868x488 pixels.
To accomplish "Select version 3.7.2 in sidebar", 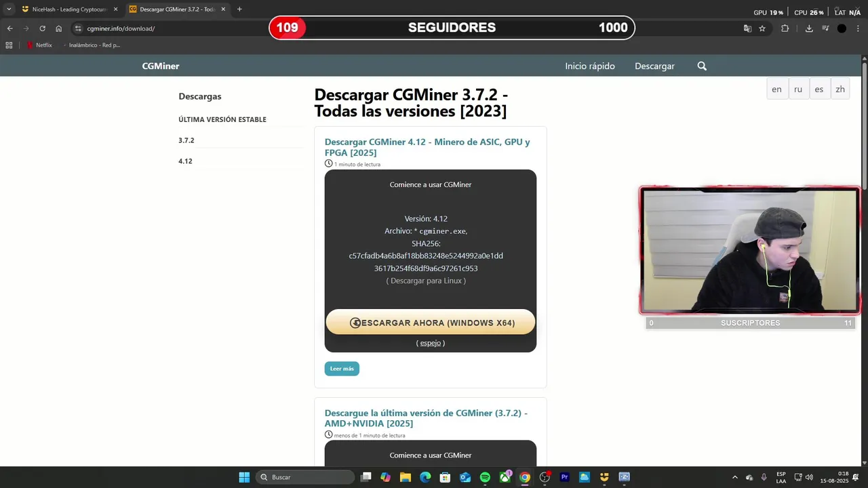I will pyautogui.click(x=186, y=140).
